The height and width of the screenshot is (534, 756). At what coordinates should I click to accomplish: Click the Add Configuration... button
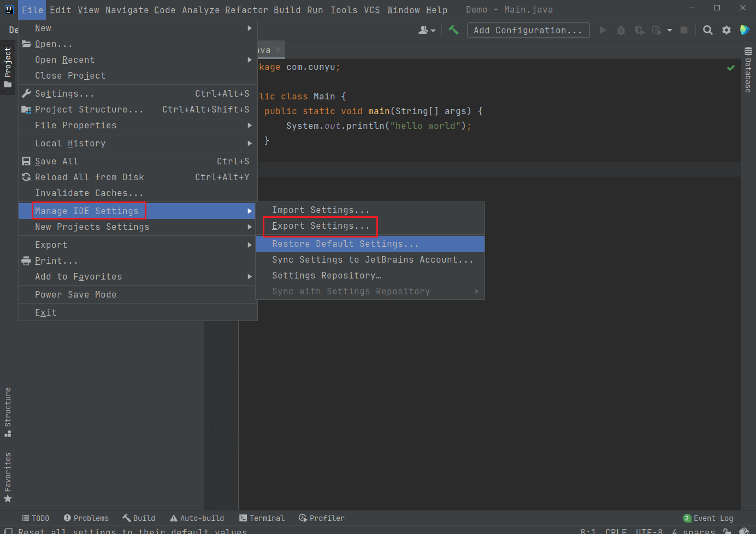(x=528, y=30)
